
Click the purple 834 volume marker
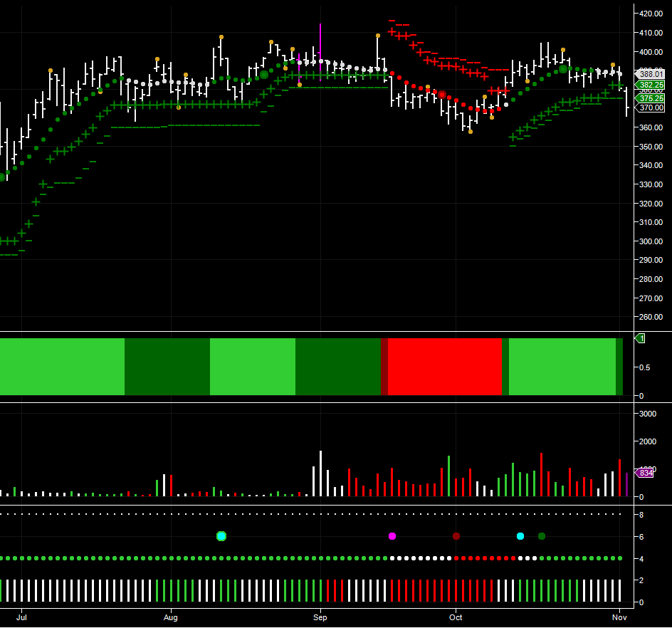[x=644, y=473]
